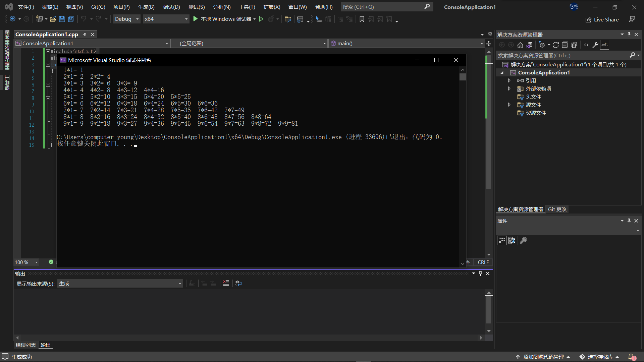Click the debug console vertical scrollbar thumb

click(463, 77)
